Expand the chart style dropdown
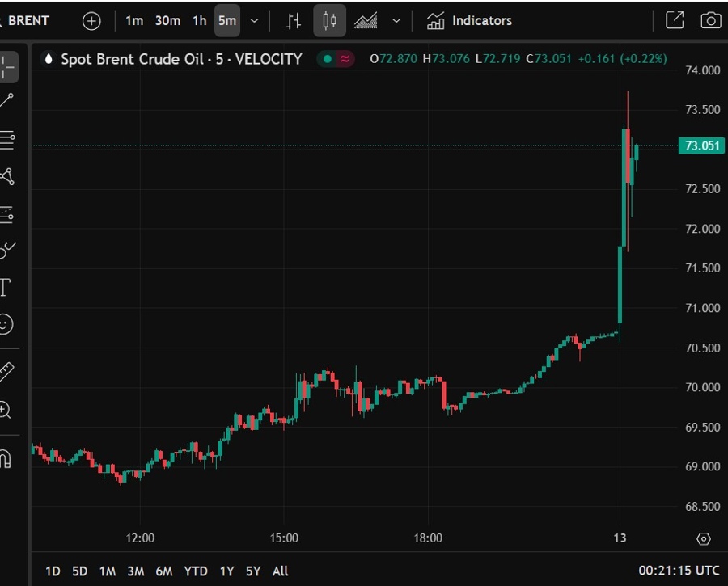The image size is (728, 586). click(396, 21)
